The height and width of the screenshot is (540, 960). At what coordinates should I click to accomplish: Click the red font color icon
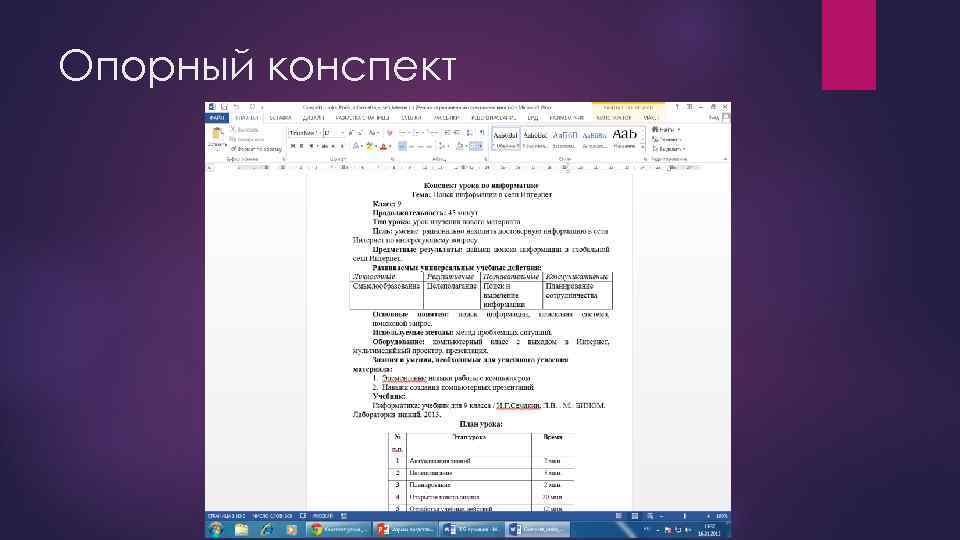383,146
